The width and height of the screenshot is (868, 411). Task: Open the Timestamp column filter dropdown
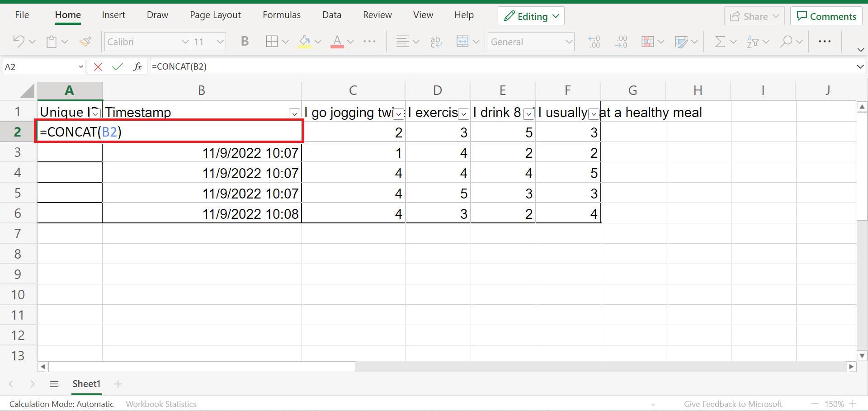tap(294, 113)
